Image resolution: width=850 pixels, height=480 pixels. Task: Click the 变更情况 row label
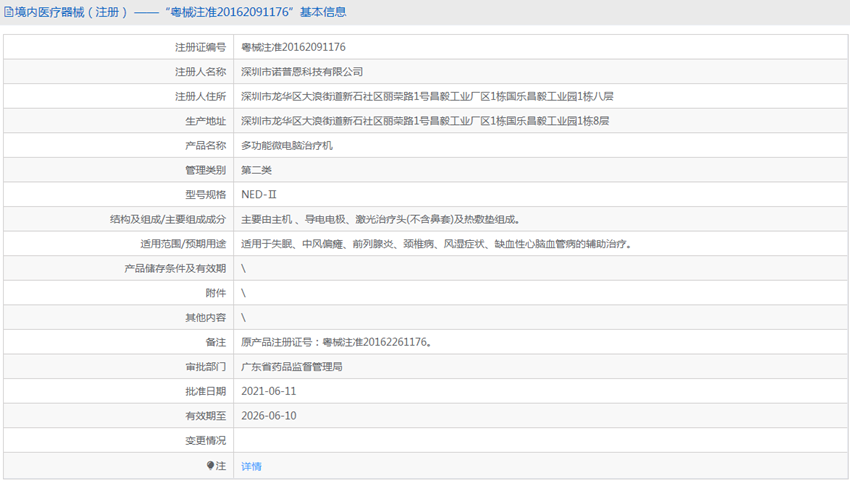(x=205, y=440)
